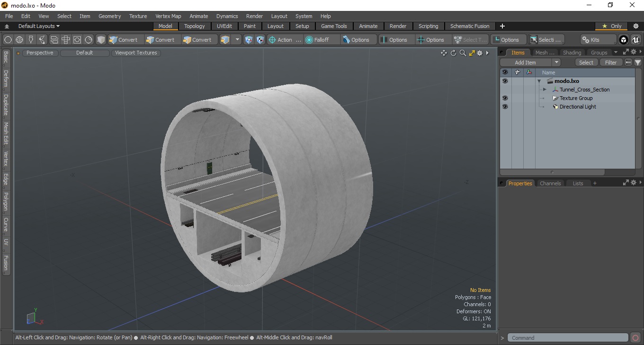This screenshot has width=644, height=345.
Task: Switch to the Shading panel tab
Action: 572,53
